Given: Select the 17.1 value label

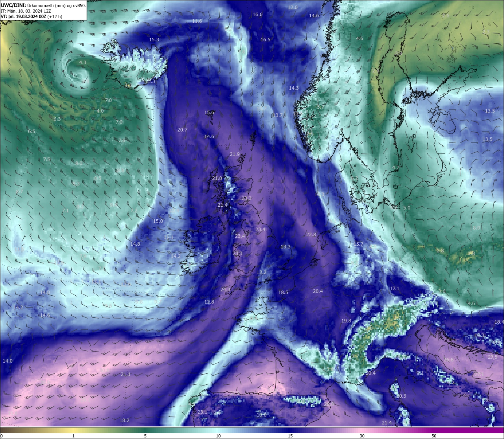Looking at the screenshot, I should [395, 289].
